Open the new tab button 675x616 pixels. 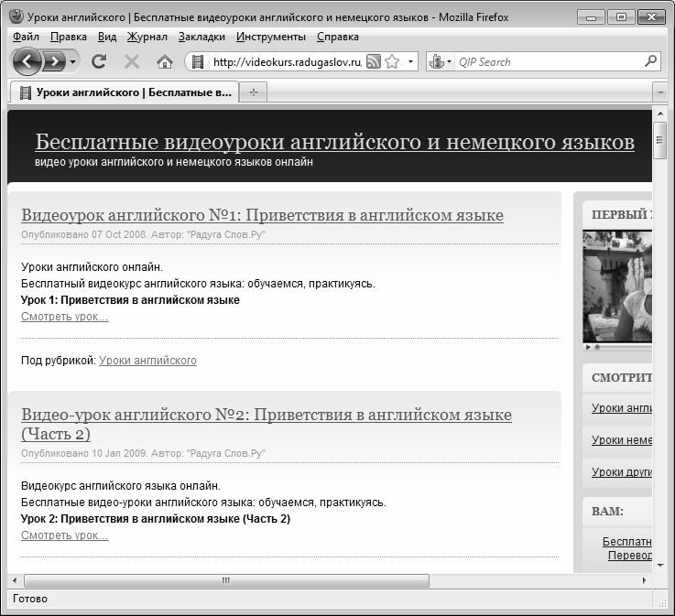coord(254,92)
